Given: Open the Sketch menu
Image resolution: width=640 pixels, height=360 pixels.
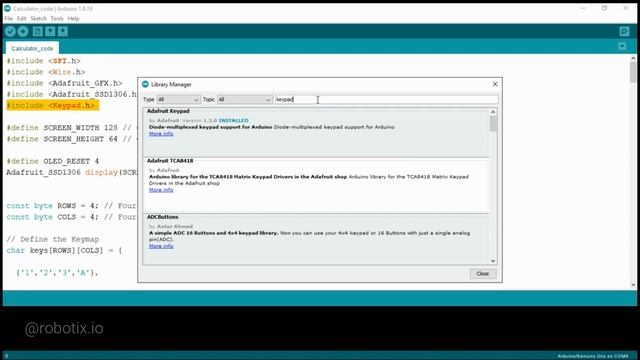Looking at the screenshot, I should point(38,18).
